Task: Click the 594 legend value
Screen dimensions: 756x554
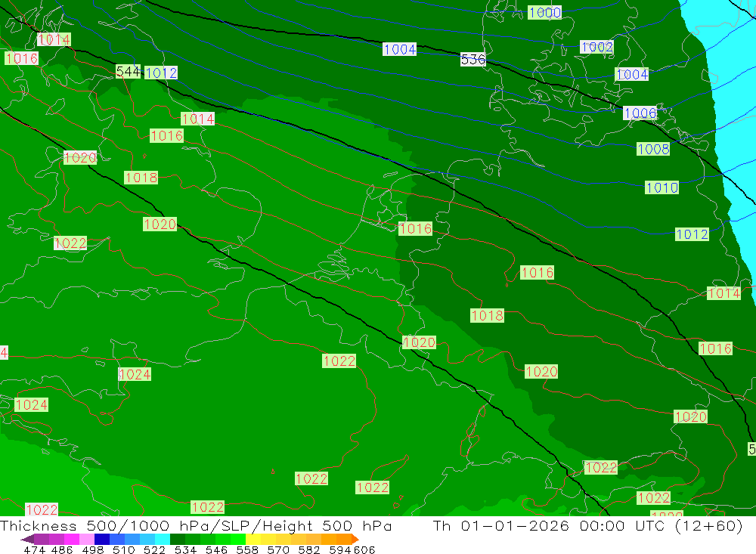Action: coord(340,549)
